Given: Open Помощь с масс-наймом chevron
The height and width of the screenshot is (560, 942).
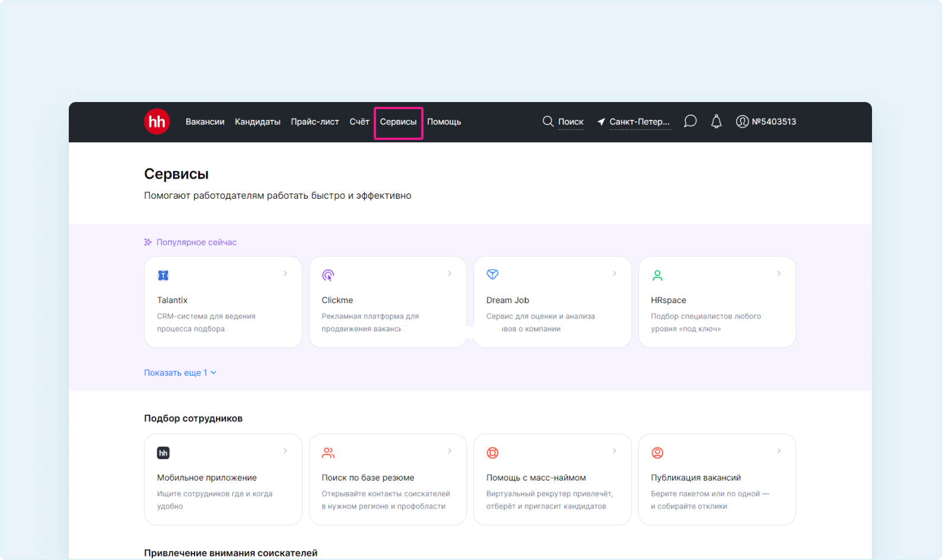Looking at the screenshot, I should (615, 451).
